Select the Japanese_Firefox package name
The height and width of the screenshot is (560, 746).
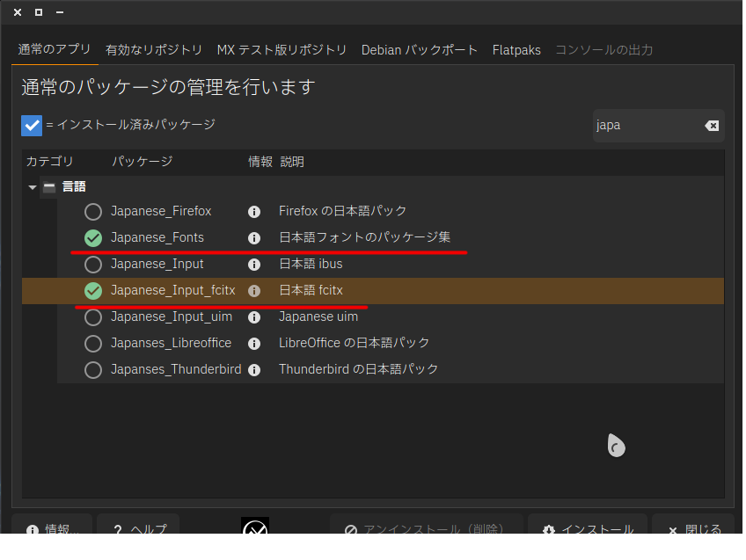coord(161,211)
